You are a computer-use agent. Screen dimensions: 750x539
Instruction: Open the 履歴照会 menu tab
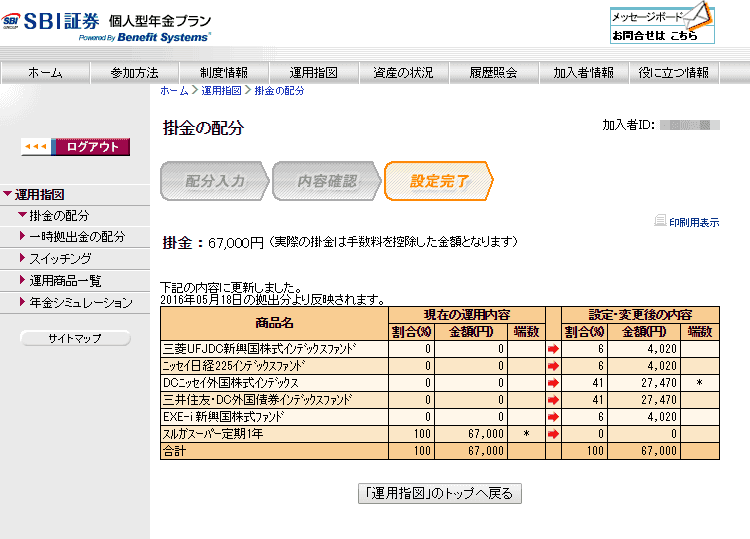pos(493,73)
